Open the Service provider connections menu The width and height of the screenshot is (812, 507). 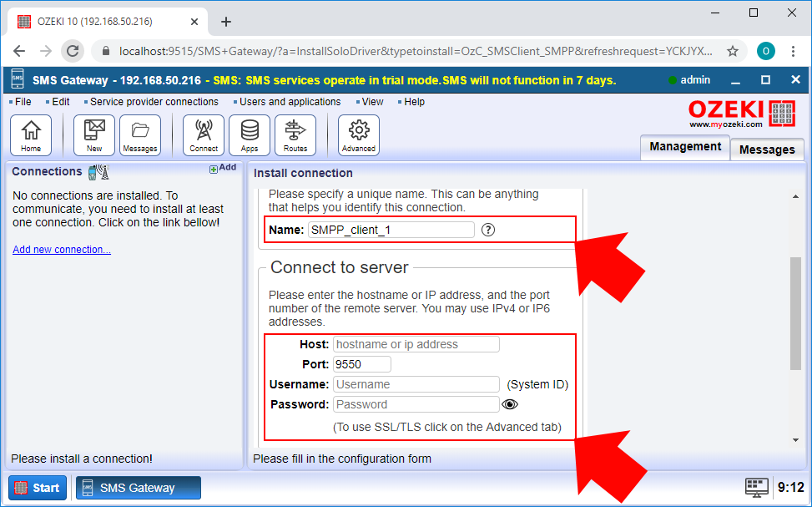(154, 102)
